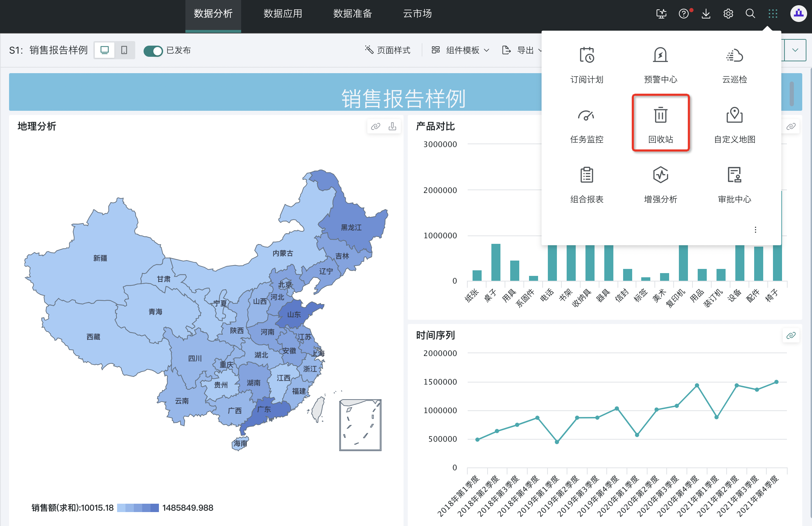Click the 桌子 bar in 产品对比 chart
Viewport: 812px width, 526px height.
coord(496,262)
